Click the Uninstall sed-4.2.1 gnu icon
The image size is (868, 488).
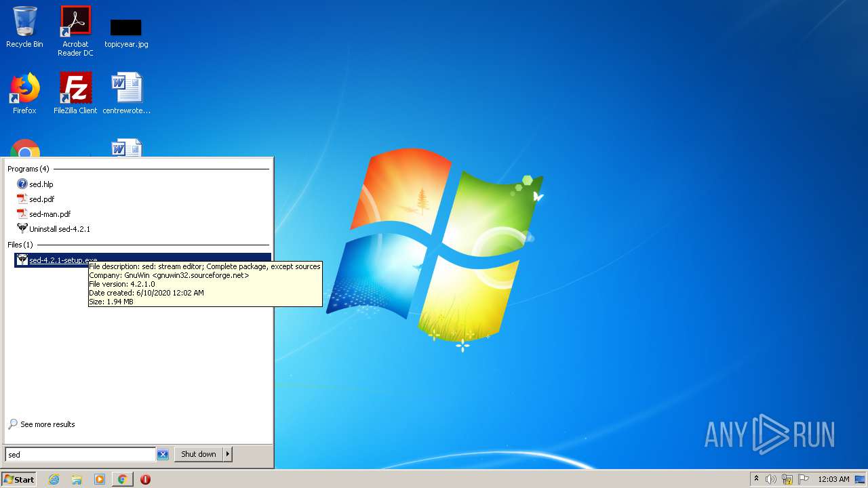coord(22,228)
